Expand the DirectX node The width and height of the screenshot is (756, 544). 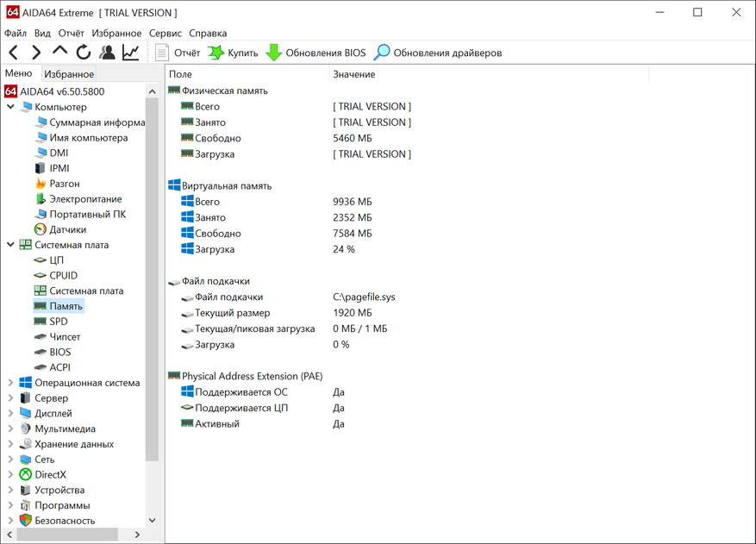point(10,474)
